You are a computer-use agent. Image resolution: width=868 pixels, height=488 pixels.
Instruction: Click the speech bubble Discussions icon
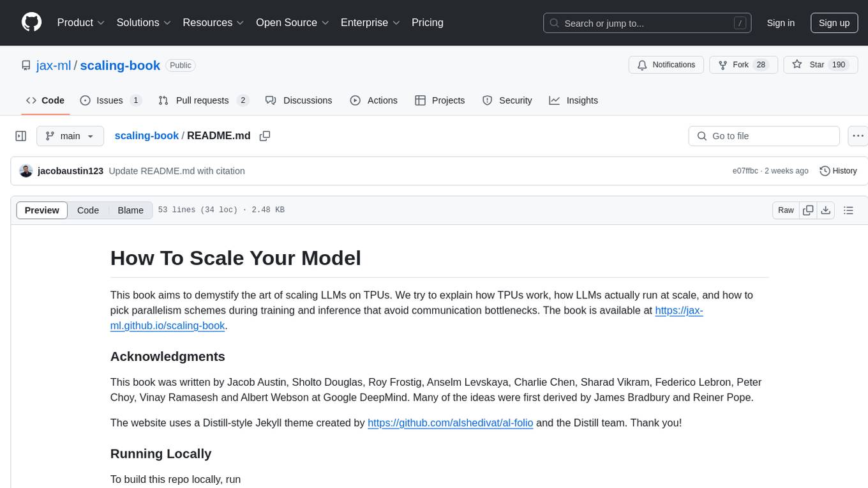pyautogui.click(x=271, y=100)
